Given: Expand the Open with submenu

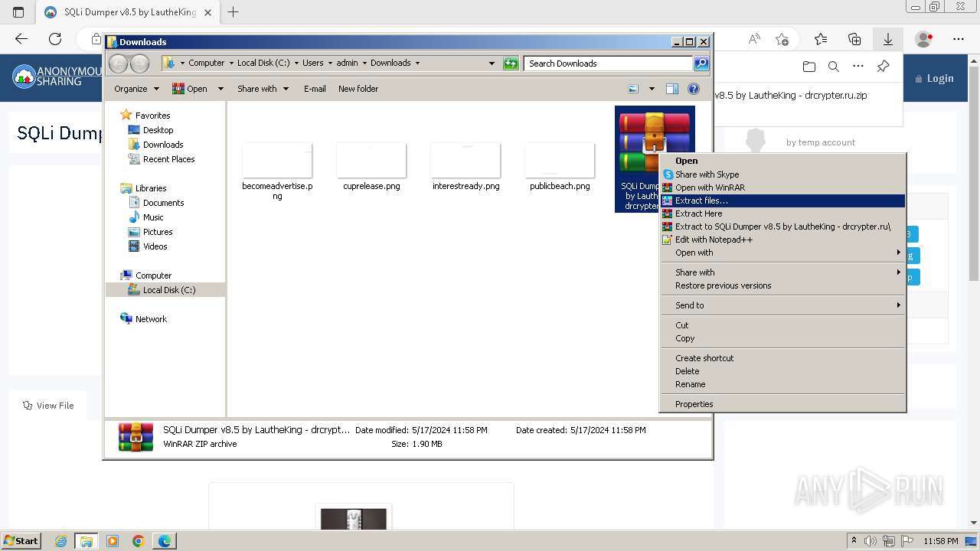Looking at the screenshot, I should (782, 253).
